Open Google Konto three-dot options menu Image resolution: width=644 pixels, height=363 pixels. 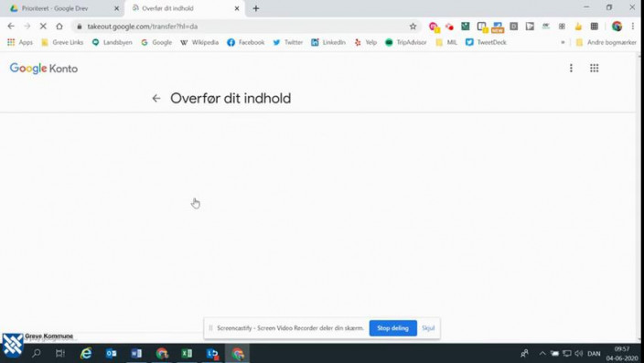571,69
